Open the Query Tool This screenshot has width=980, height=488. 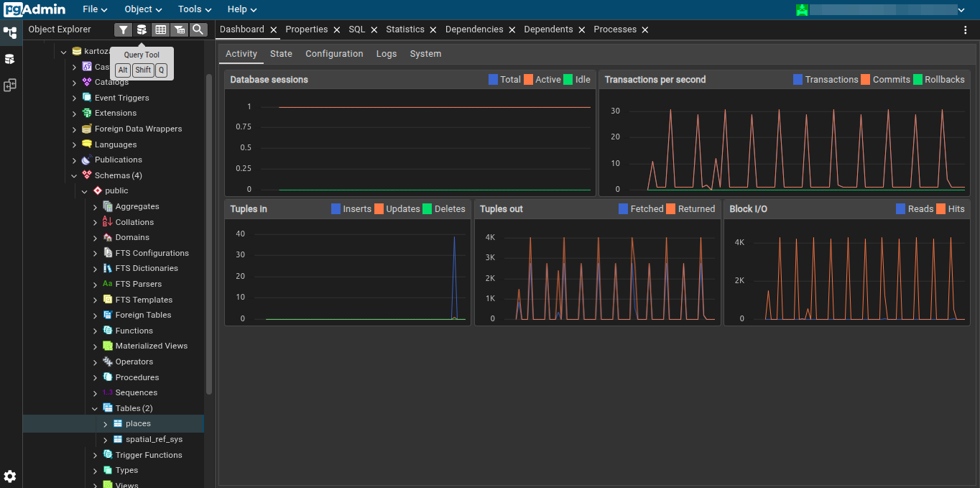141,29
